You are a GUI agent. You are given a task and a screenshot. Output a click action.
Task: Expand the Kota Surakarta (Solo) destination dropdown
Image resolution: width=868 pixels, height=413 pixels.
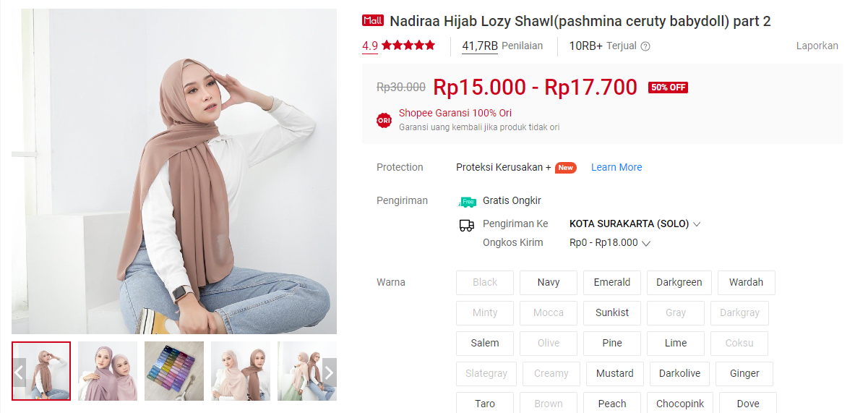635,223
